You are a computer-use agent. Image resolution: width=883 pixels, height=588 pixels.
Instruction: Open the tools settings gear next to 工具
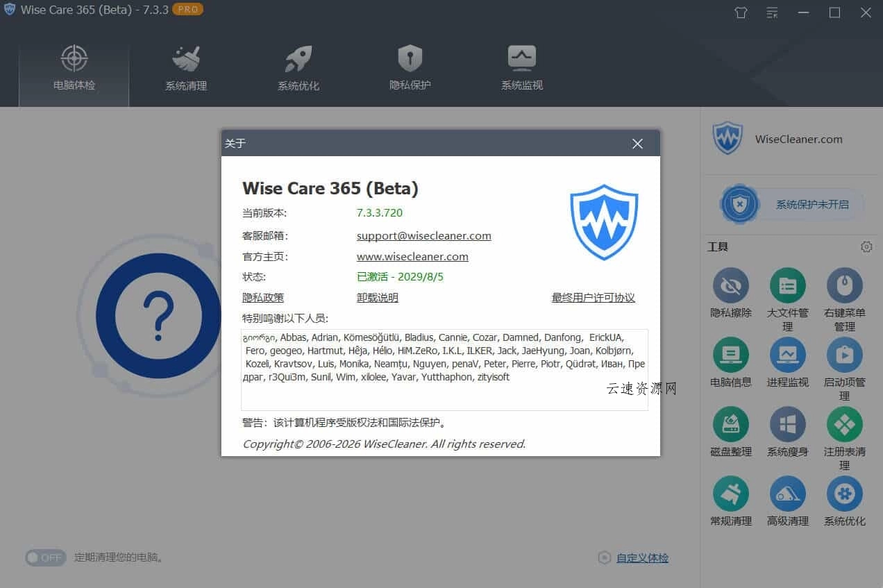(x=866, y=246)
